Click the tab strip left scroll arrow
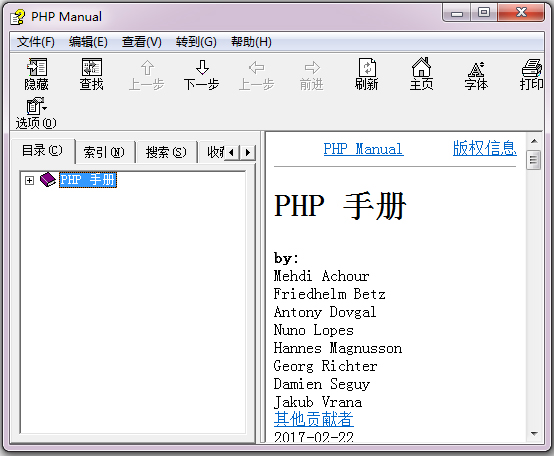Screen dimensions: 554x456 pyautogui.click(x=232, y=153)
